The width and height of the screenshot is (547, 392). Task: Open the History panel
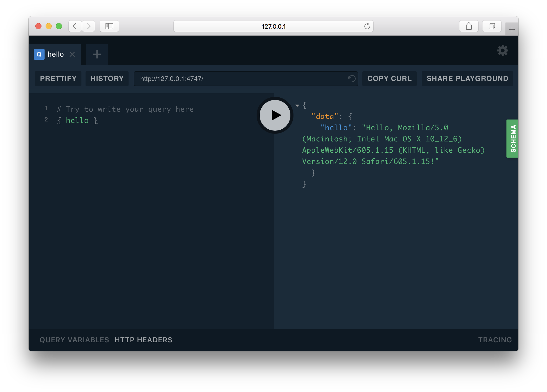click(x=107, y=78)
